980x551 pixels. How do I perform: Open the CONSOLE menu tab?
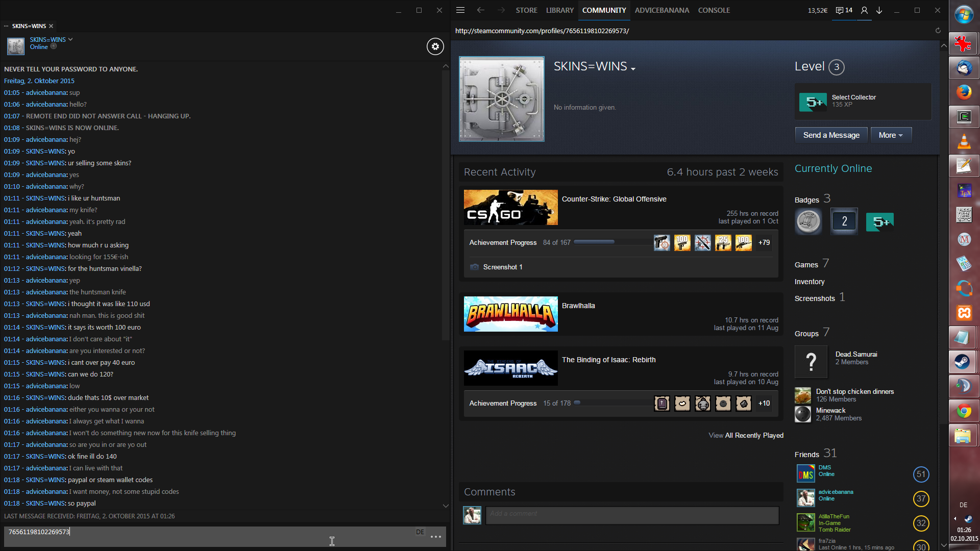[714, 10]
